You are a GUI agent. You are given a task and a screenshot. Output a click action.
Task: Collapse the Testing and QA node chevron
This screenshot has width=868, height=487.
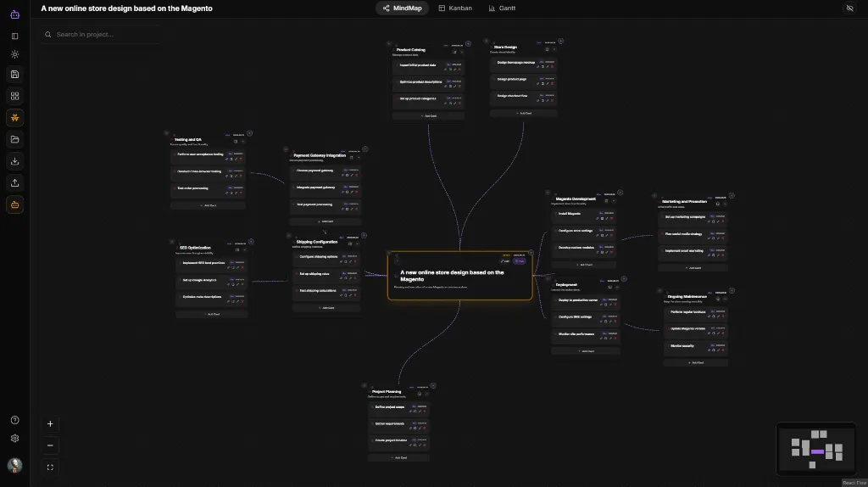click(x=242, y=142)
